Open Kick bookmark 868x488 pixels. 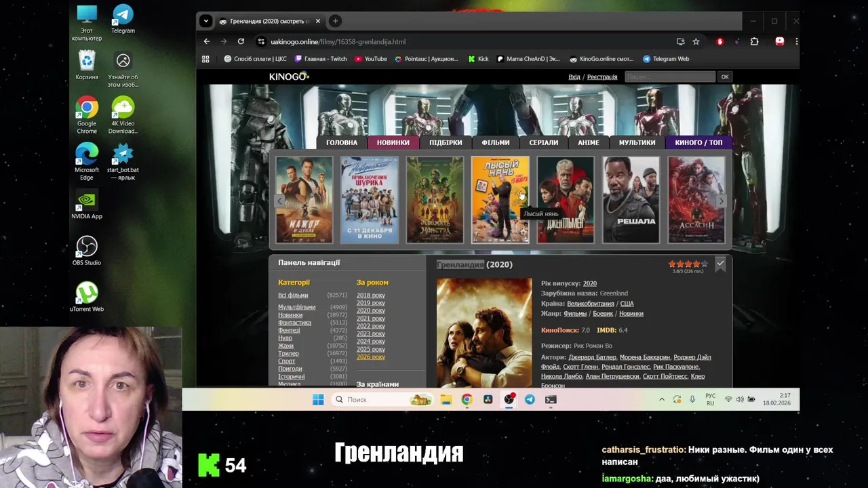pyautogui.click(x=478, y=59)
